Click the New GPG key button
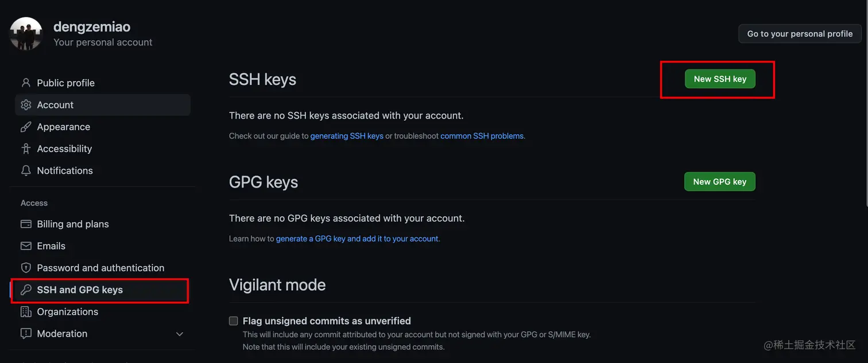 [x=719, y=182]
